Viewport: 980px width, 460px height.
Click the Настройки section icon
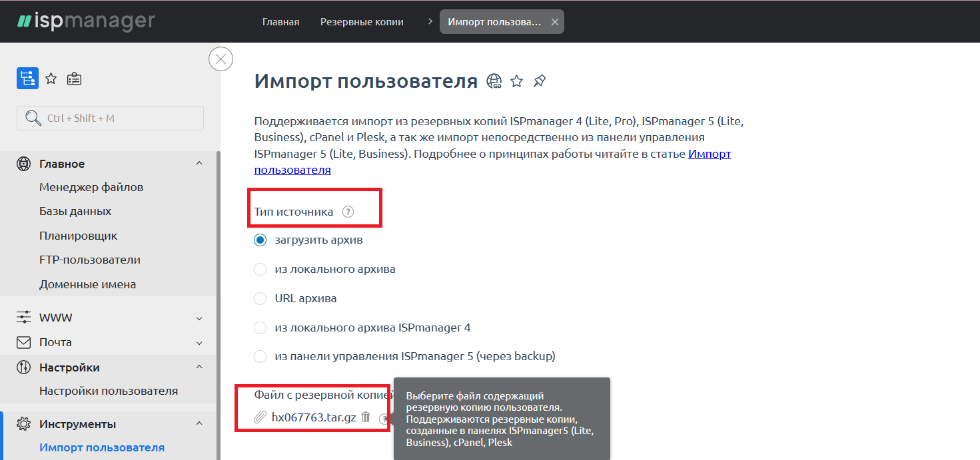click(24, 367)
